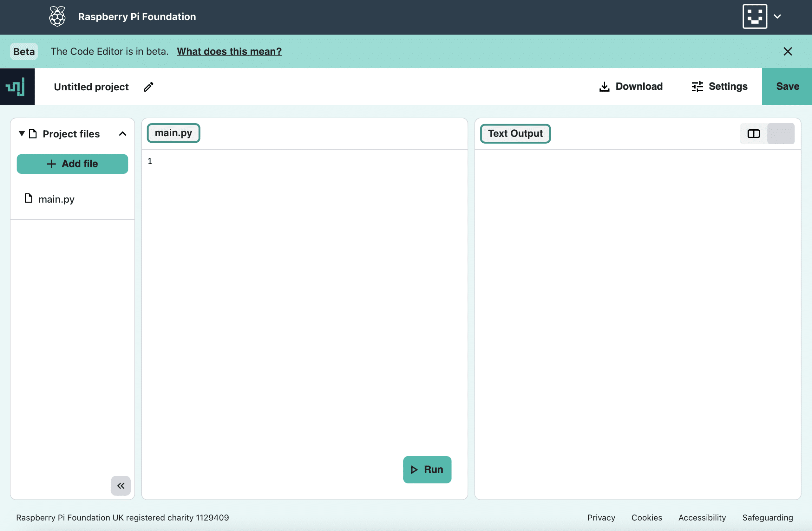Expand the dropdown next to top-right grid icon
This screenshot has height=531, width=812.
(x=778, y=16)
